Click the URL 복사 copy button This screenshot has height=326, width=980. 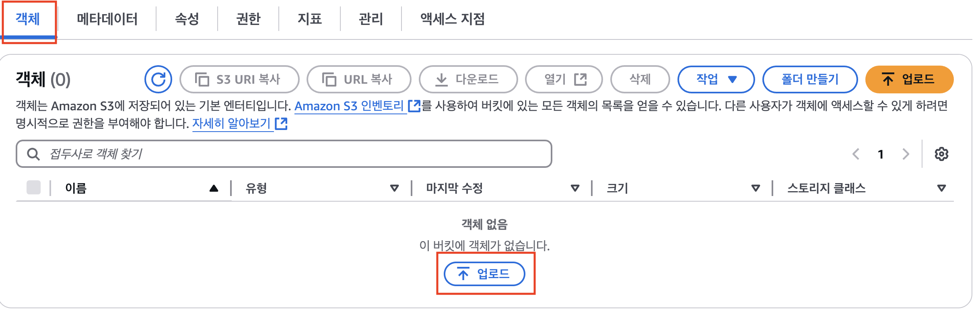point(358,79)
